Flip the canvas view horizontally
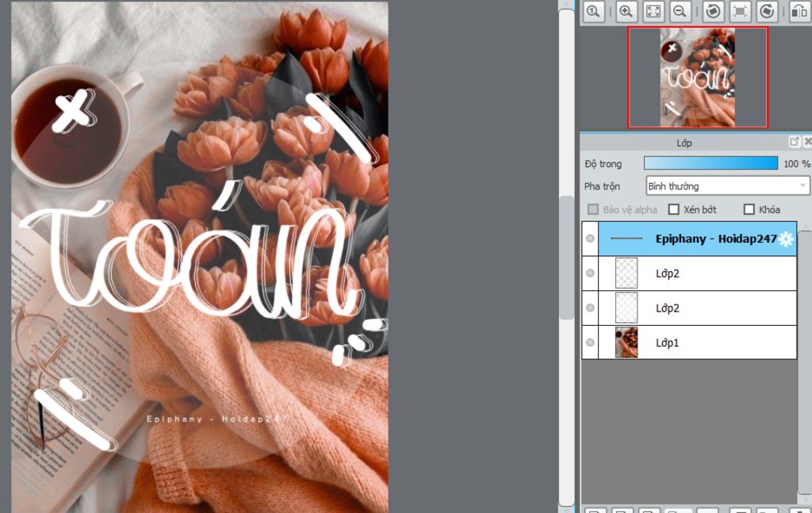 799,11
